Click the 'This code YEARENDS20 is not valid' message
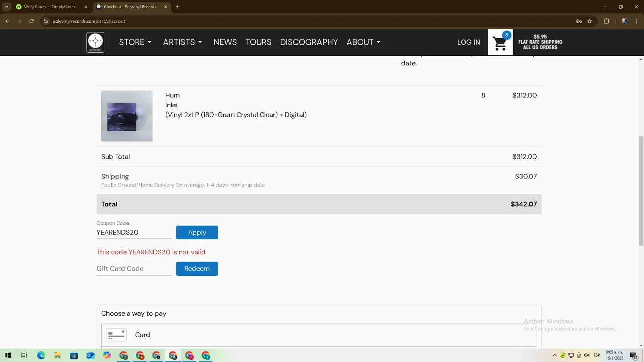Screen dimensions: 644x362 tap(151, 252)
